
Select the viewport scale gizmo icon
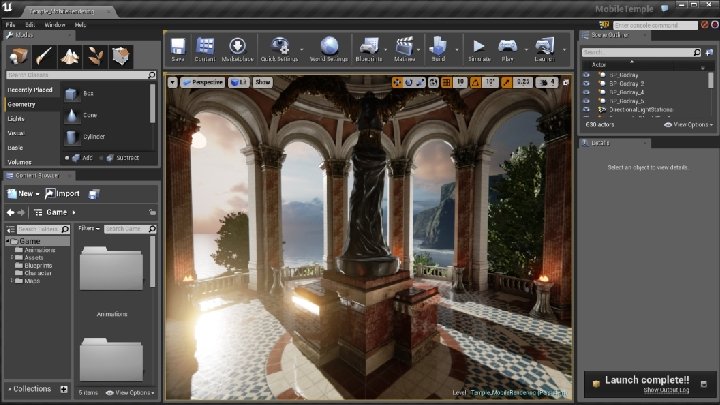point(420,82)
